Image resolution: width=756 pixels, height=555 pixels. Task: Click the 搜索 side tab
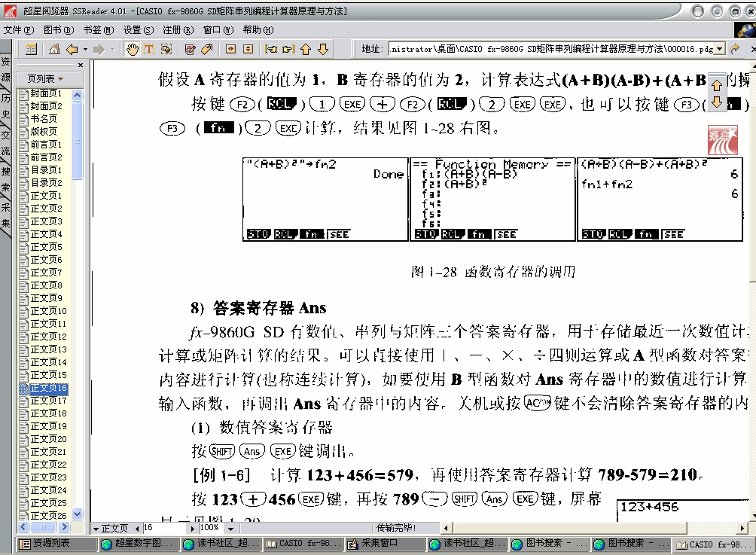click(x=5, y=179)
